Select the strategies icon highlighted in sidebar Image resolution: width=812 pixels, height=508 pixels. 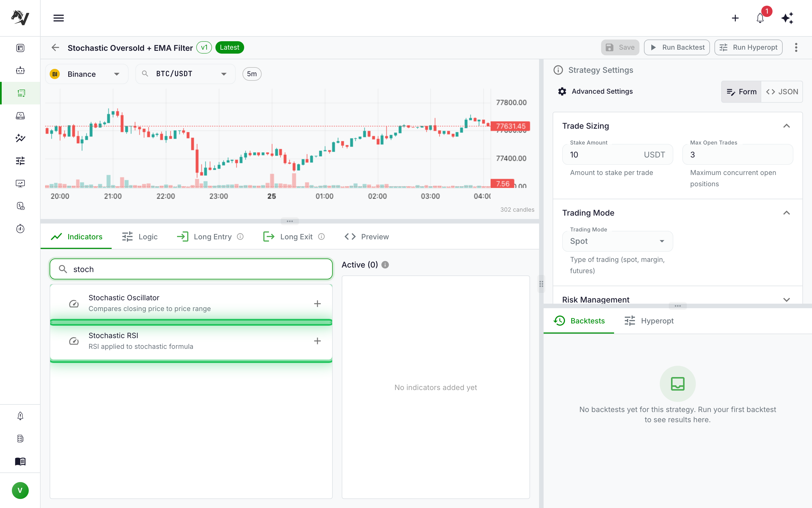[x=21, y=93]
